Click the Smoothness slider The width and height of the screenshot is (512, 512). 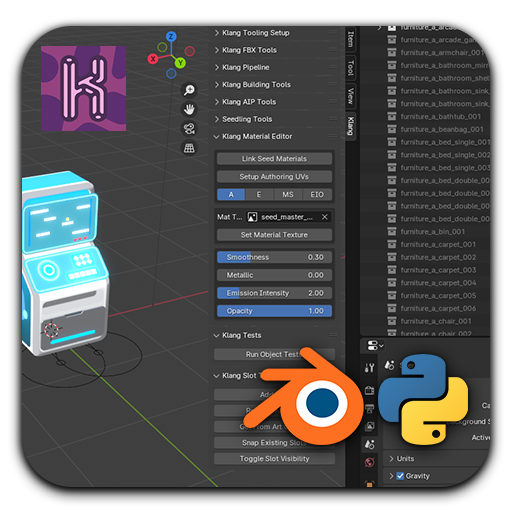(x=274, y=257)
